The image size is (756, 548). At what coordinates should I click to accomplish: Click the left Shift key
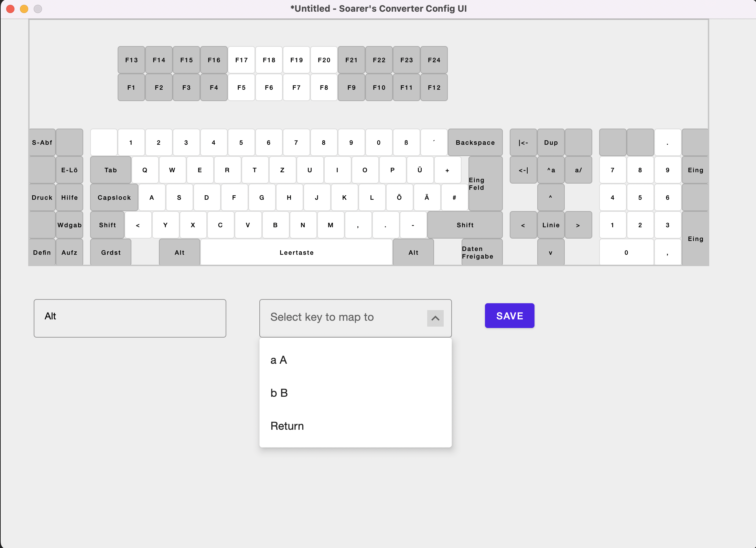[x=107, y=225]
